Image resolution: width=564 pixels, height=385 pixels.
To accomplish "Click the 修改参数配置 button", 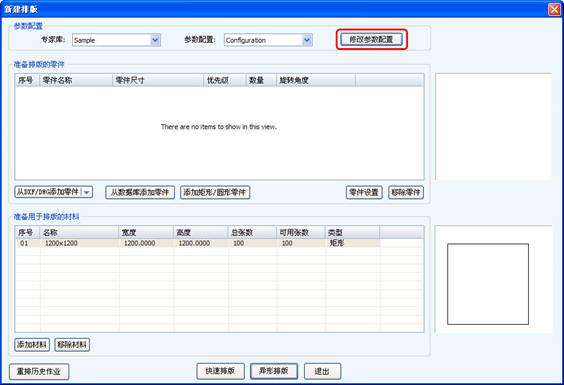I will pyautogui.click(x=371, y=39).
